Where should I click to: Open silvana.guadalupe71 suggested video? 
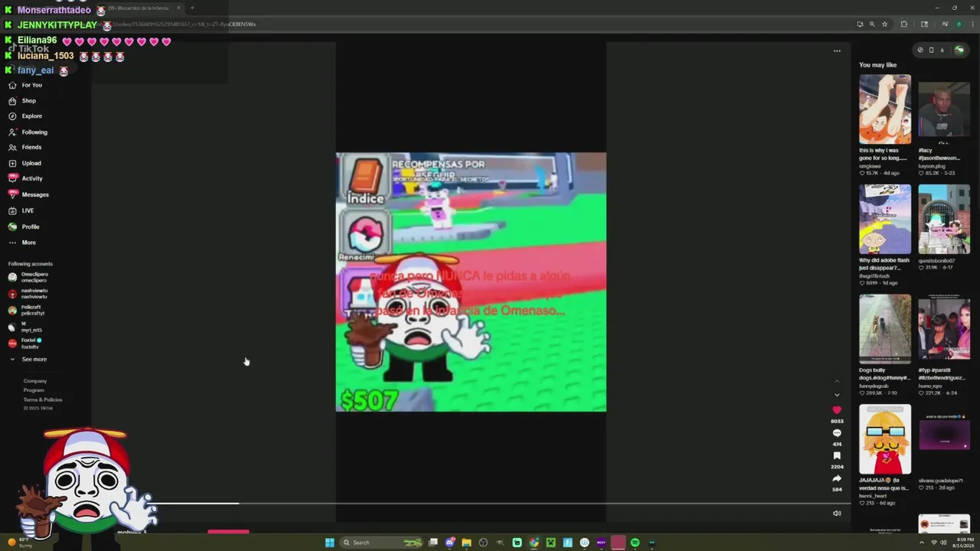point(944,439)
